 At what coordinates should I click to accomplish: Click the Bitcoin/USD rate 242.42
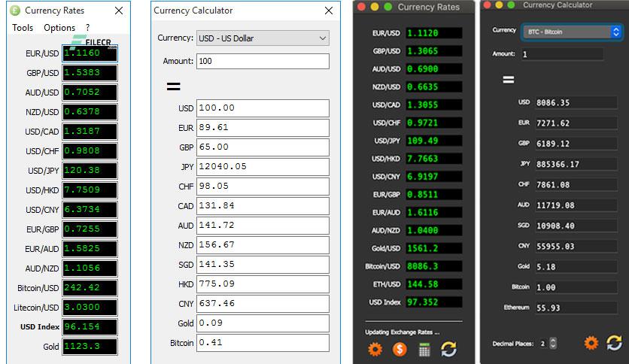click(90, 288)
